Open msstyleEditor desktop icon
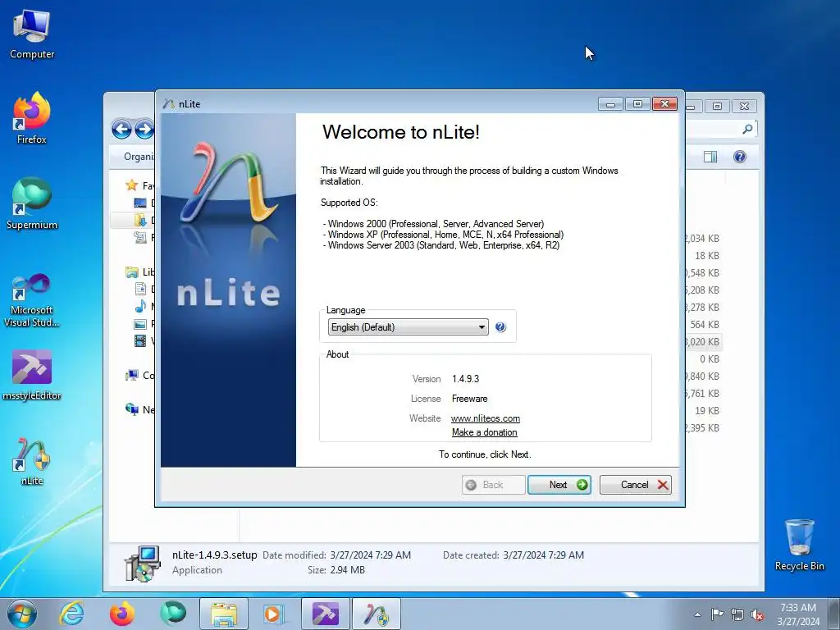Screen dimensions: 840x630 [32, 375]
